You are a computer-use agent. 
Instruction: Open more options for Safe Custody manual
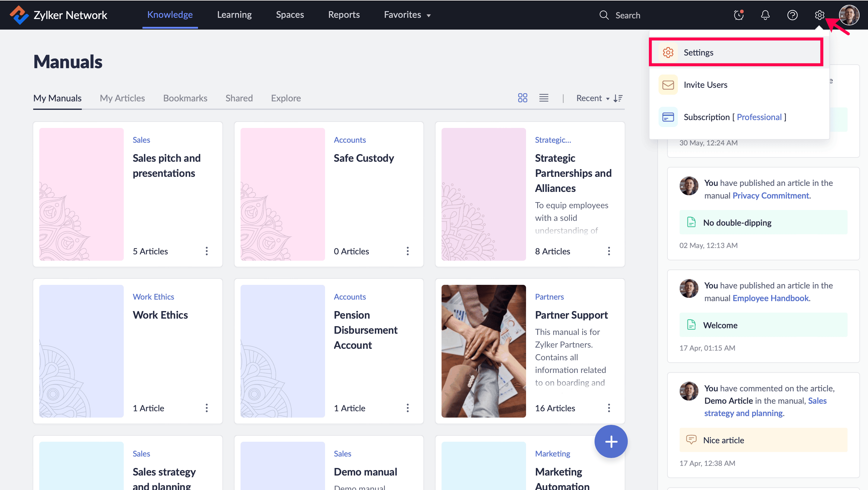click(407, 251)
